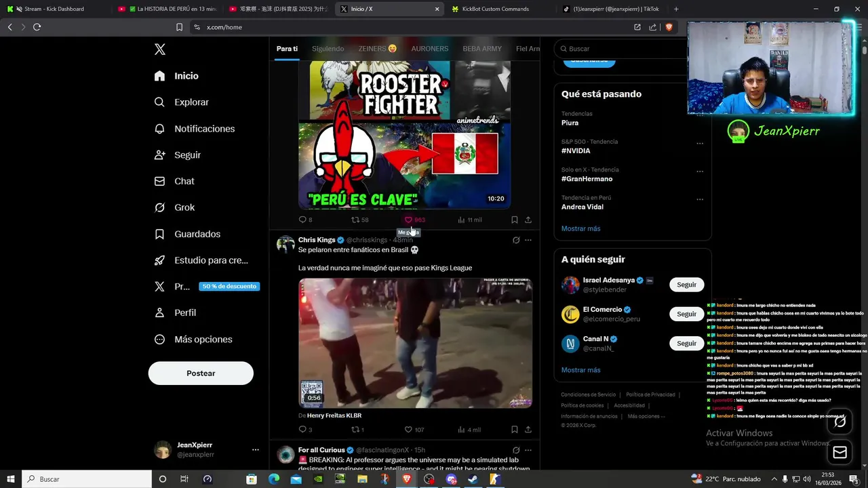868x488 pixels.
Task: Open Brave Shields lion icon
Action: click(x=669, y=27)
